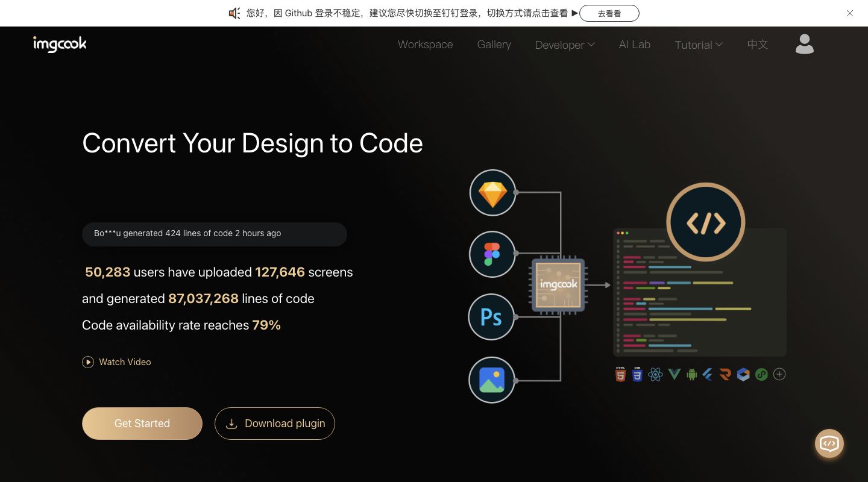Click the Download plugin button
The image size is (868, 482).
275,424
